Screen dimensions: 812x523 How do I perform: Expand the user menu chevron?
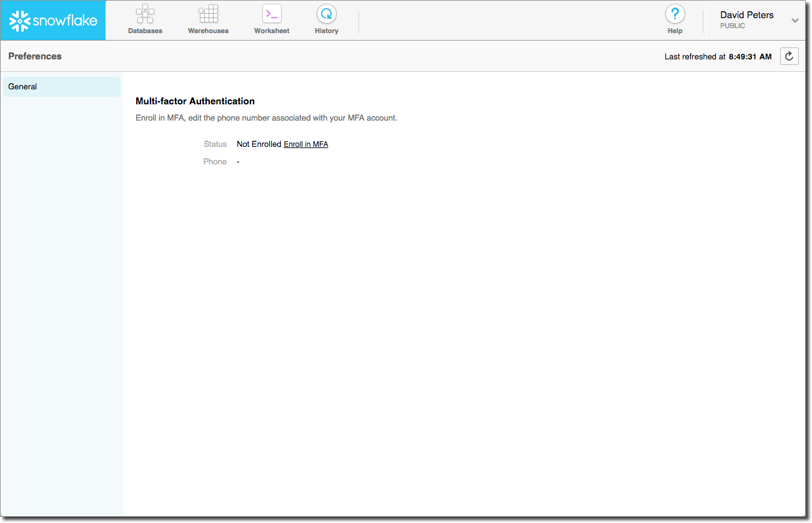[795, 21]
